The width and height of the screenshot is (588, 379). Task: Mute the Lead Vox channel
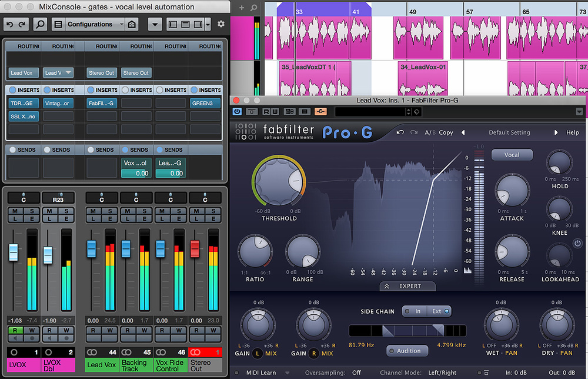pyautogui.click(x=93, y=211)
